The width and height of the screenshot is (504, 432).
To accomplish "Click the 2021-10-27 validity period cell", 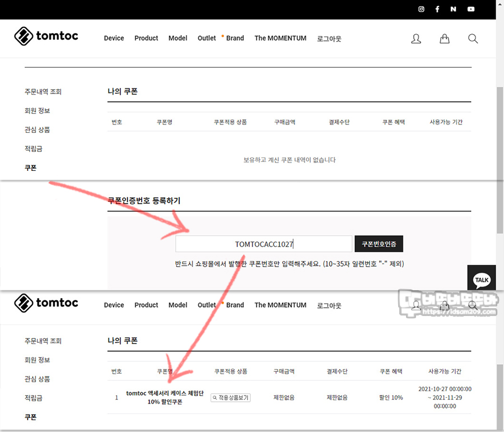I will pos(445,398).
